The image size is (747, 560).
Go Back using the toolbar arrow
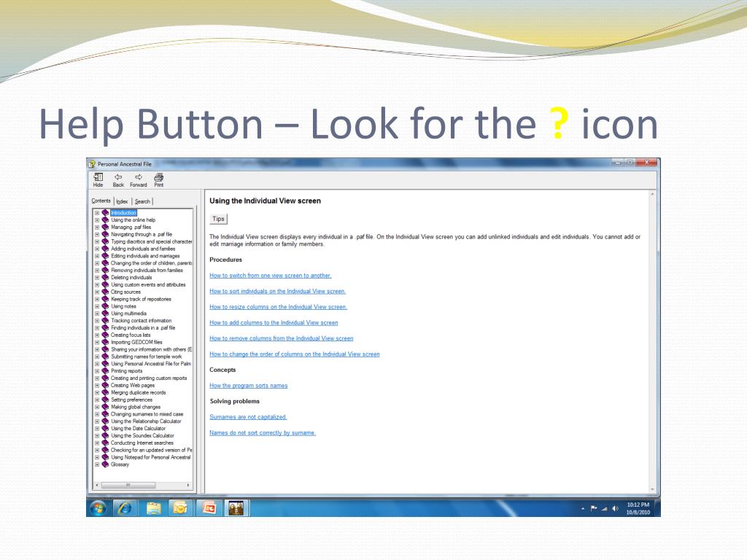coord(118,180)
